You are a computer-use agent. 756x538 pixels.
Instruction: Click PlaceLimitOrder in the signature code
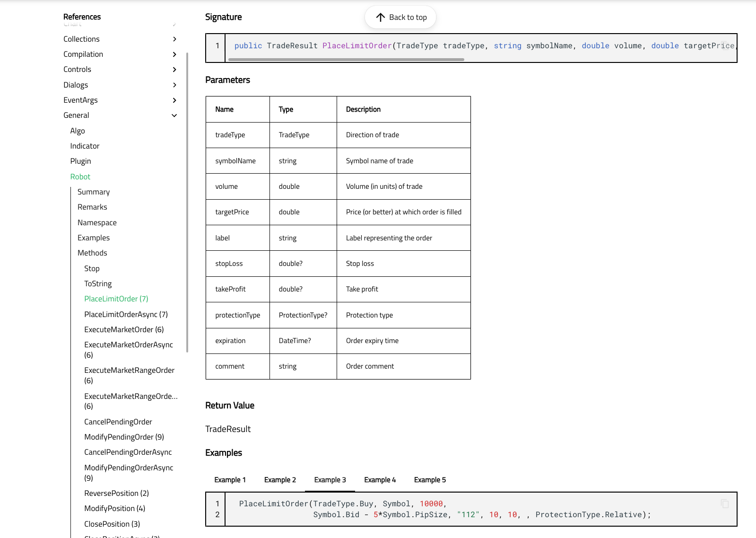click(x=357, y=46)
